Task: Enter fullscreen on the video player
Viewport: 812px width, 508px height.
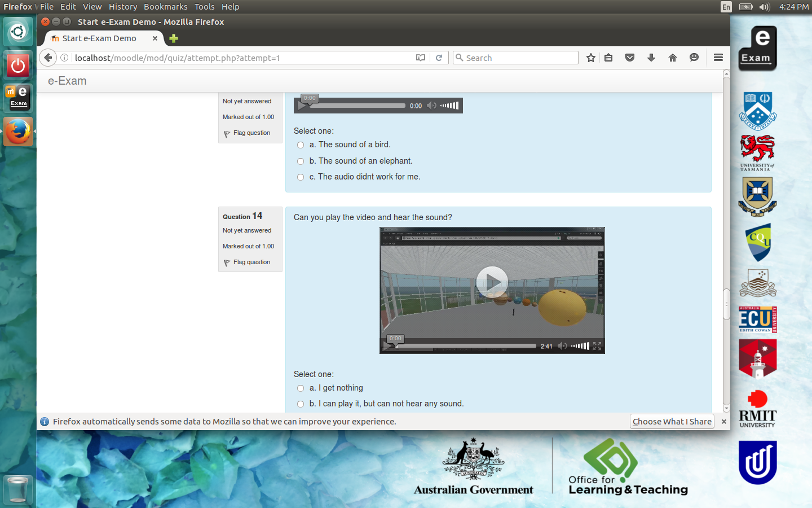Action: (x=597, y=346)
